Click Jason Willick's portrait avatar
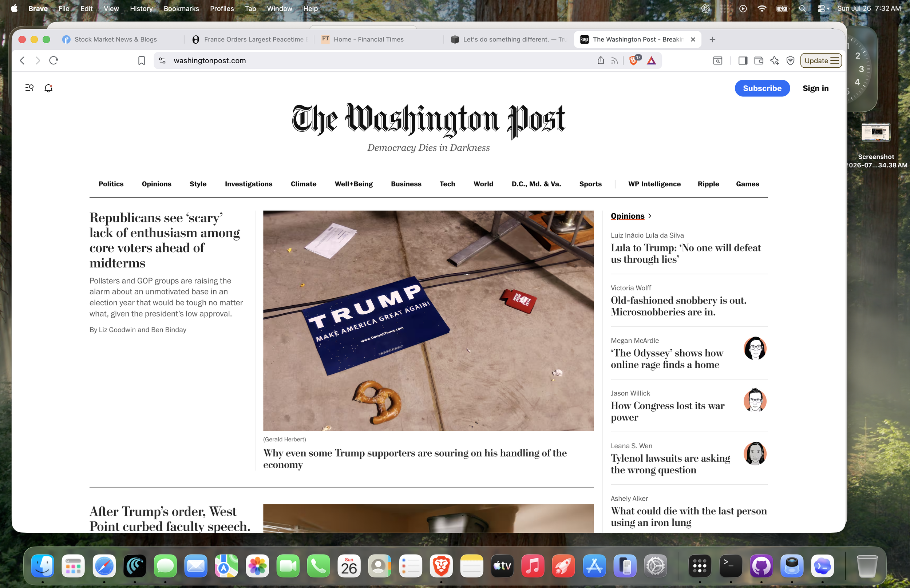This screenshot has height=588, width=910. (755, 400)
